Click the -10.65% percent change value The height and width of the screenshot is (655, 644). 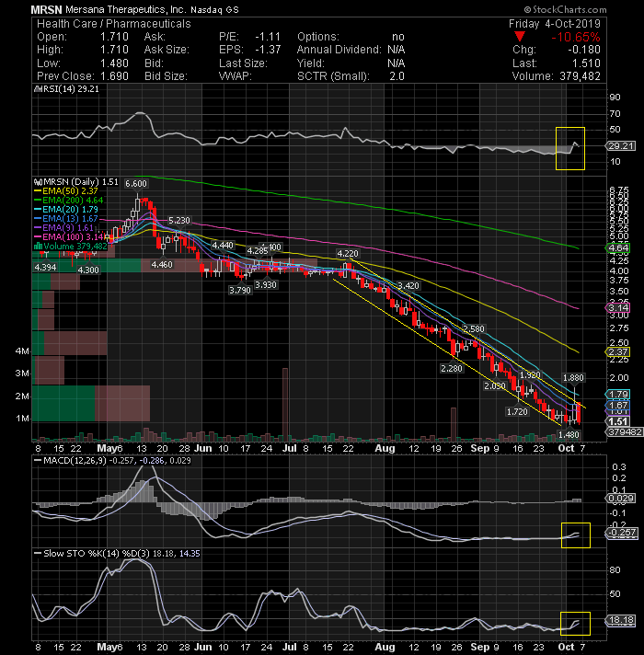576,37
